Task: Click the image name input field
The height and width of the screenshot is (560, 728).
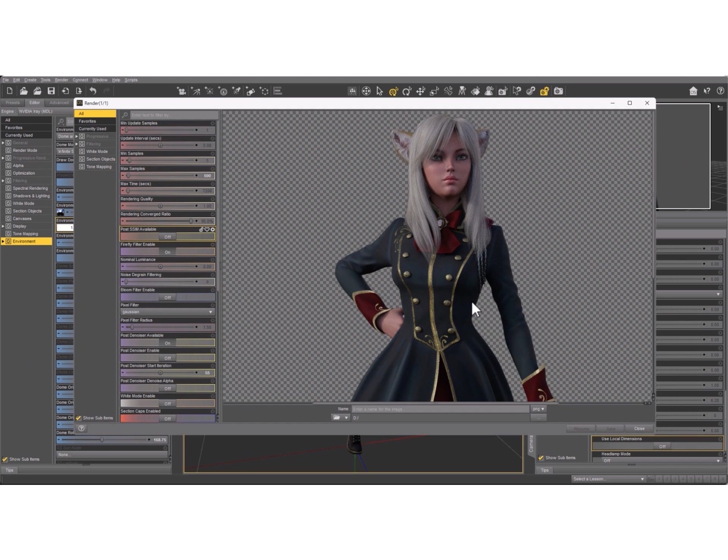Action: point(440,409)
